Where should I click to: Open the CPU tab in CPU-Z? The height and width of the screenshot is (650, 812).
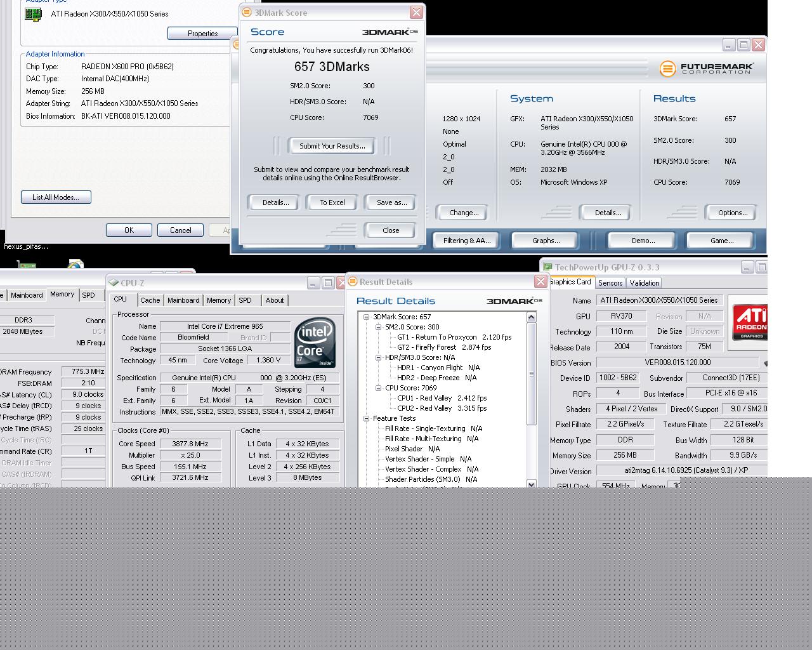tap(121, 300)
